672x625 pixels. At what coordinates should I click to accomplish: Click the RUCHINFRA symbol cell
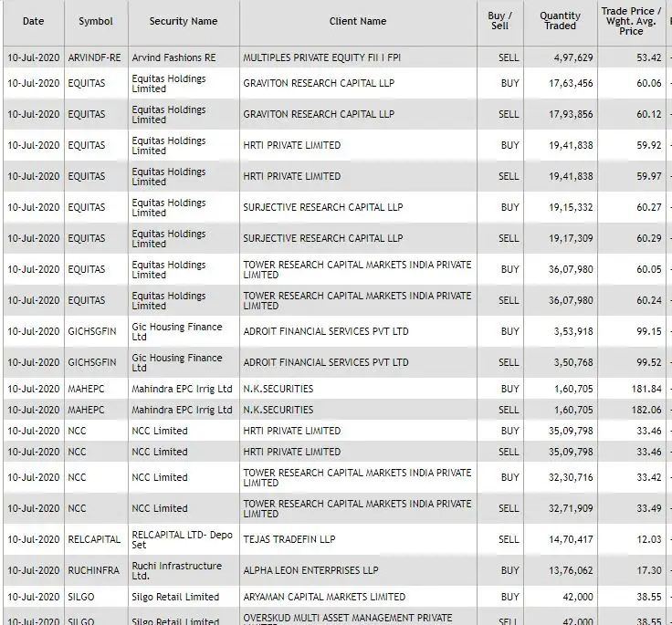tap(94, 570)
